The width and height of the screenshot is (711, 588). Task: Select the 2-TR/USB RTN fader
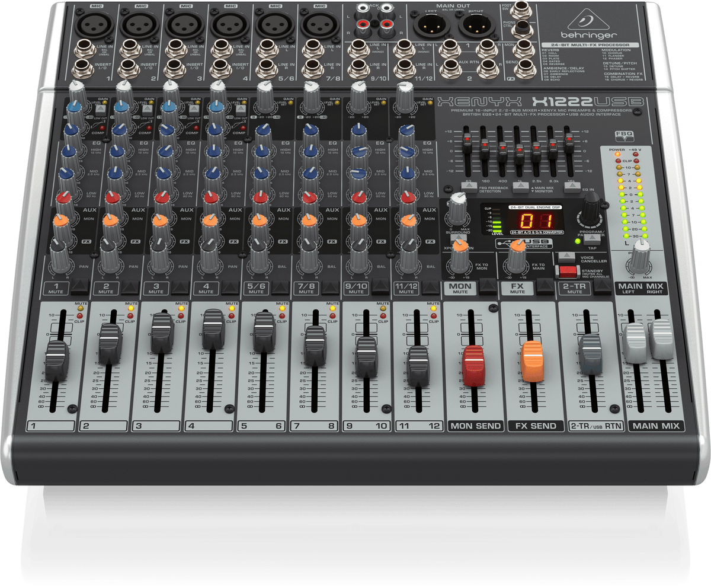pyautogui.click(x=590, y=353)
